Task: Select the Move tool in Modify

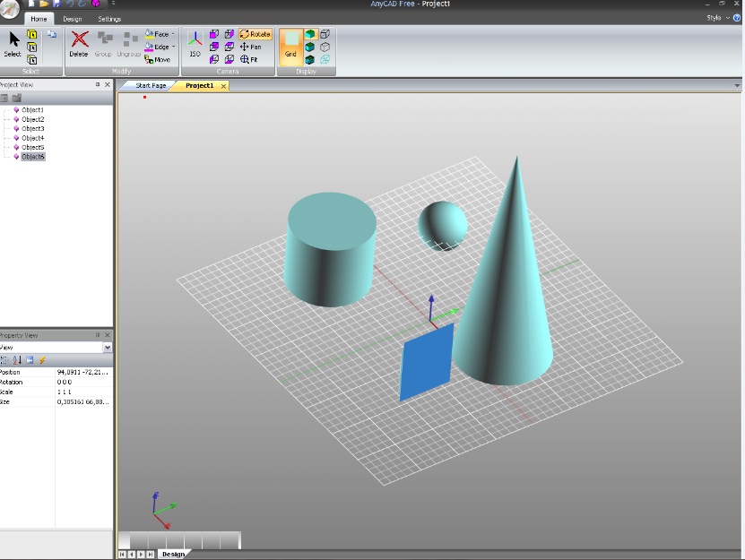Action: click(x=157, y=60)
